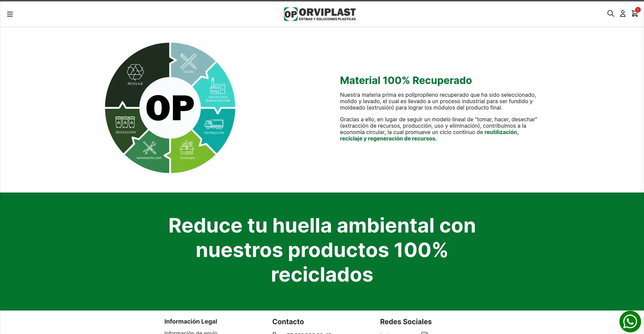Click the user account icon
Screen dimensions: 644x334
623,14
